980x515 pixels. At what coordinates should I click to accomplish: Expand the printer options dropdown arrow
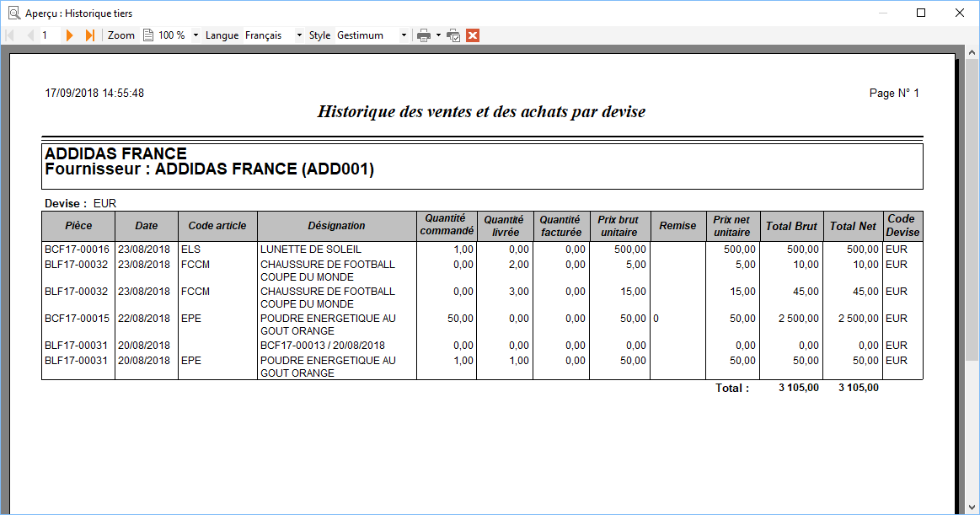(x=438, y=35)
